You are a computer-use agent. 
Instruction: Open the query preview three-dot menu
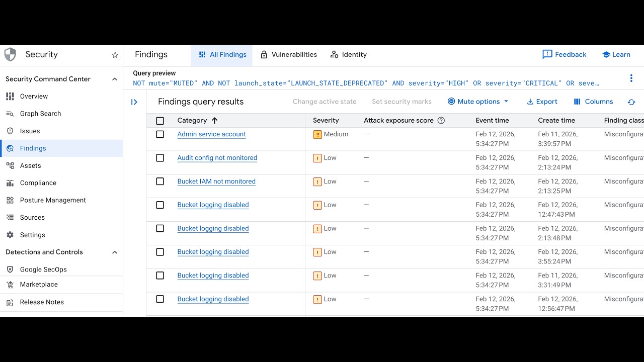631,78
